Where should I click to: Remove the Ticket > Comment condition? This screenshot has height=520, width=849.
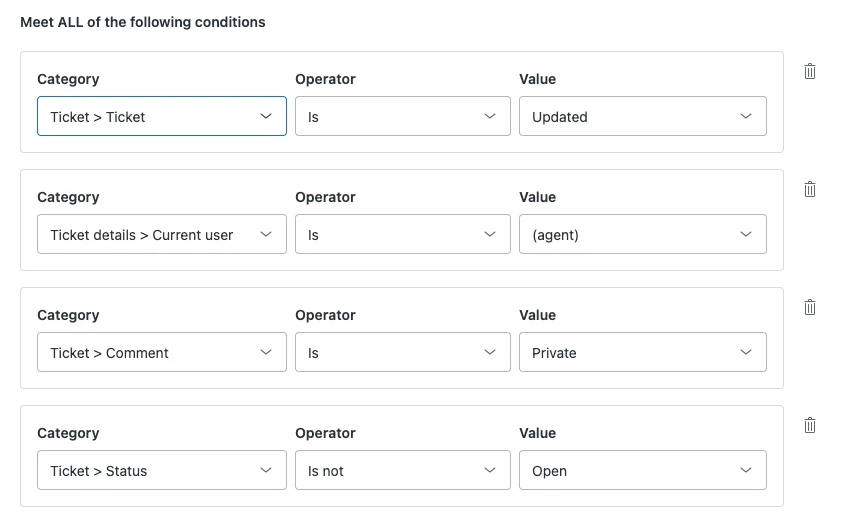(x=810, y=307)
